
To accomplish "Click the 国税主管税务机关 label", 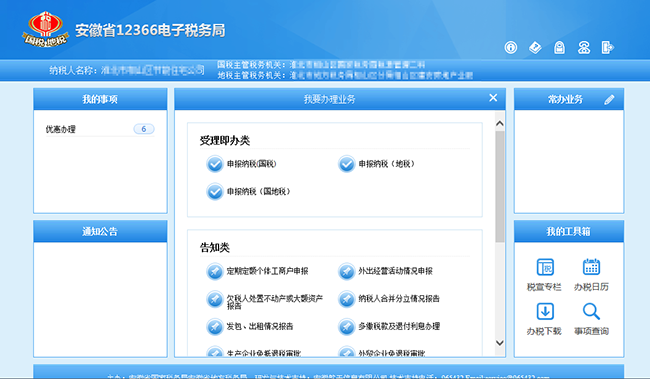I will pyautogui.click(x=252, y=65).
